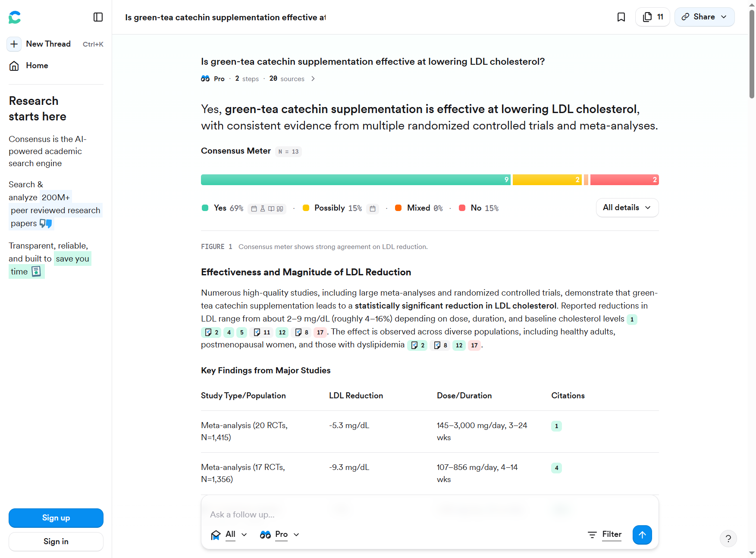
Task: Click the Consensus logo
Action: (14, 17)
